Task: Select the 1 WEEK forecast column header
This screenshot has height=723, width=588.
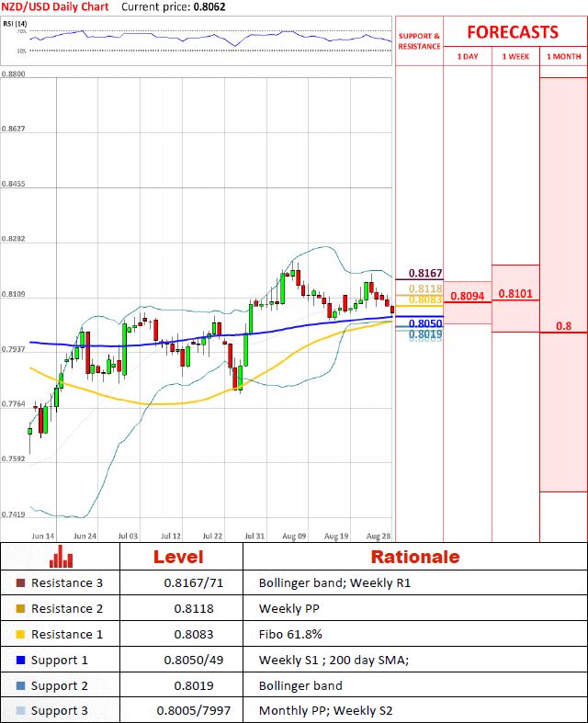Action: pos(515,57)
